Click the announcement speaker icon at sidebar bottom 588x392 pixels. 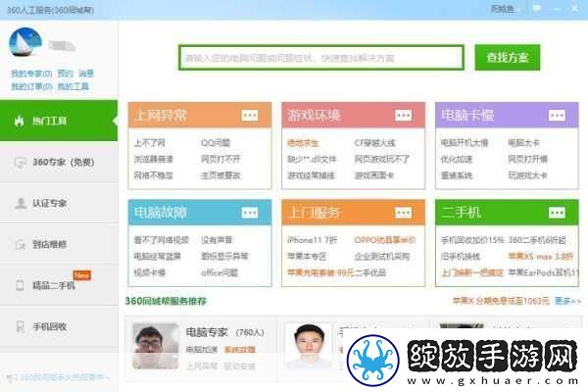coord(9,377)
